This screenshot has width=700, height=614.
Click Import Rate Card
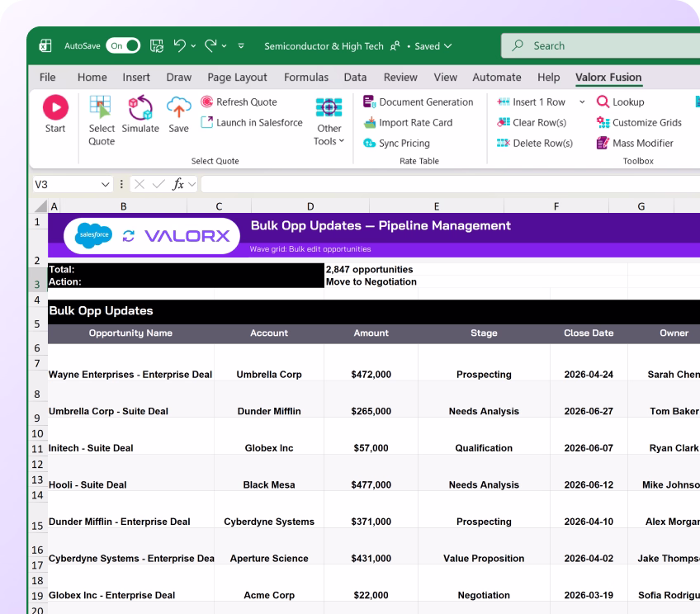408,122
